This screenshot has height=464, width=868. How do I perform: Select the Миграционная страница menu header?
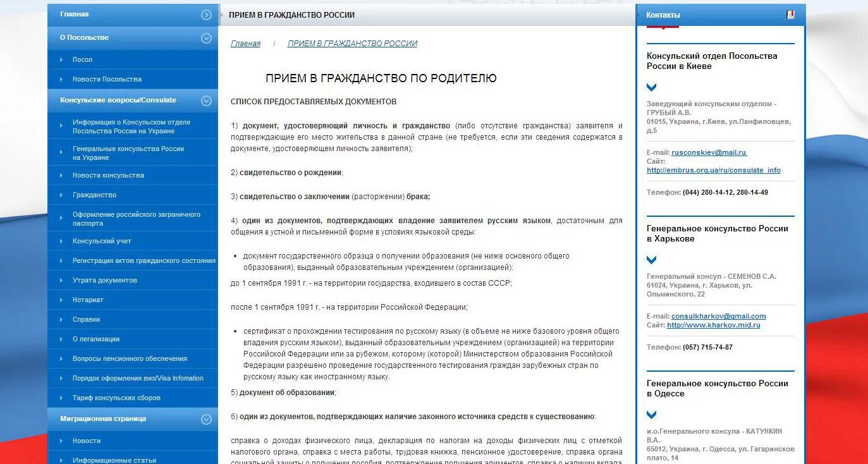click(133, 419)
